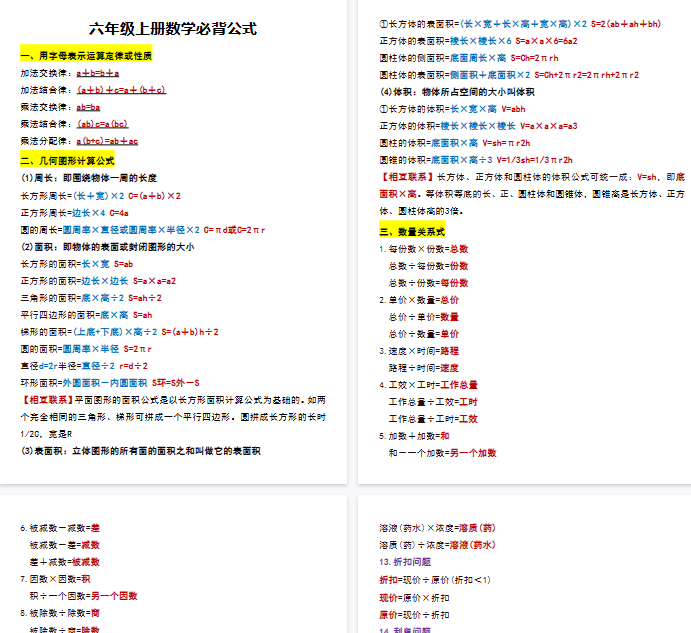691x633 pixels.
Task: Click the yellow heading 二、几何图形计算公式
Action: pos(67,160)
